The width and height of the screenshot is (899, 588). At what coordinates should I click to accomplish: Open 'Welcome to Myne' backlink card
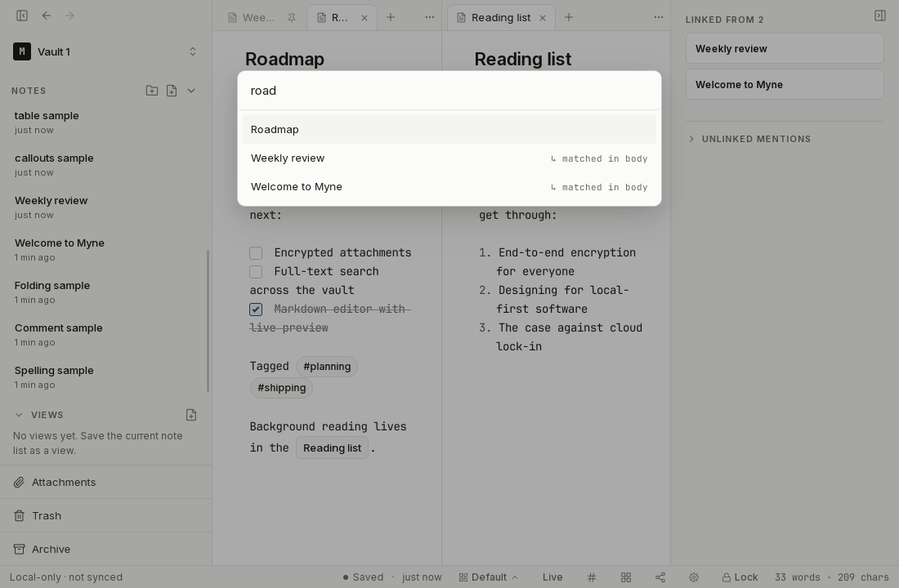click(785, 85)
